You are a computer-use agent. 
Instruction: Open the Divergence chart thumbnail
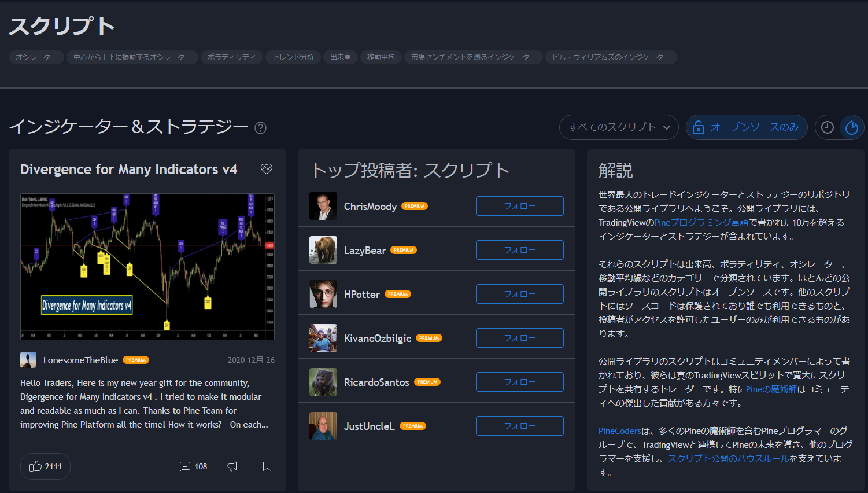147,266
